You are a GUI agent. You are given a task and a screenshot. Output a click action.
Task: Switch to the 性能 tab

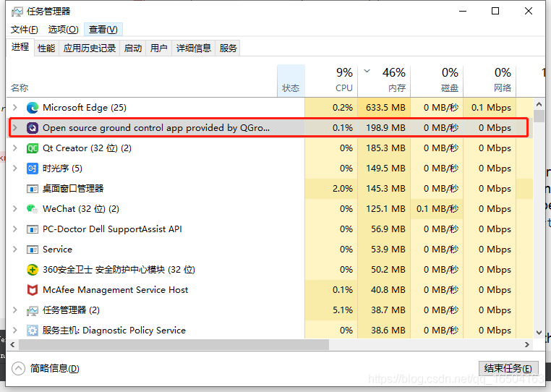coord(46,48)
